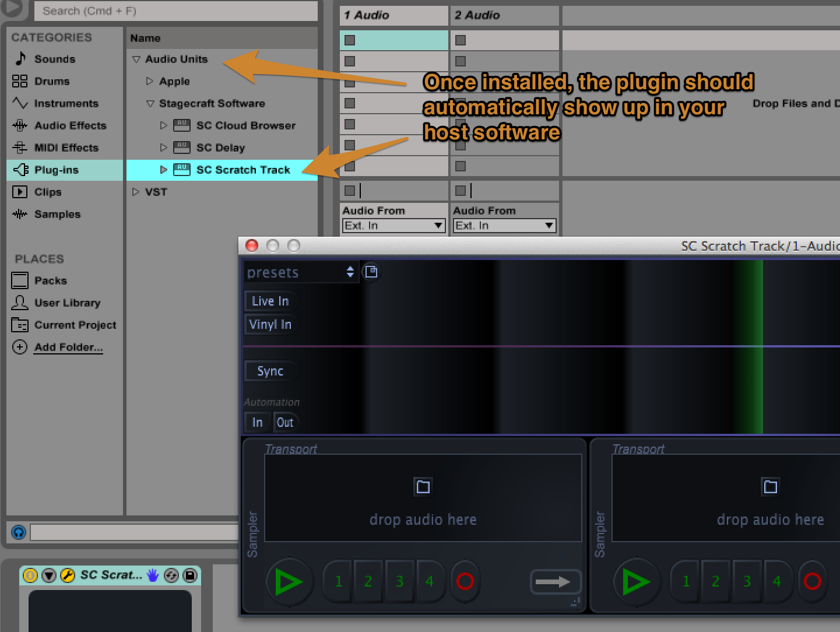The width and height of the screenshot is (840, 632).
Task: Play the second sampler deck
Action: click(x=637, y=581)
